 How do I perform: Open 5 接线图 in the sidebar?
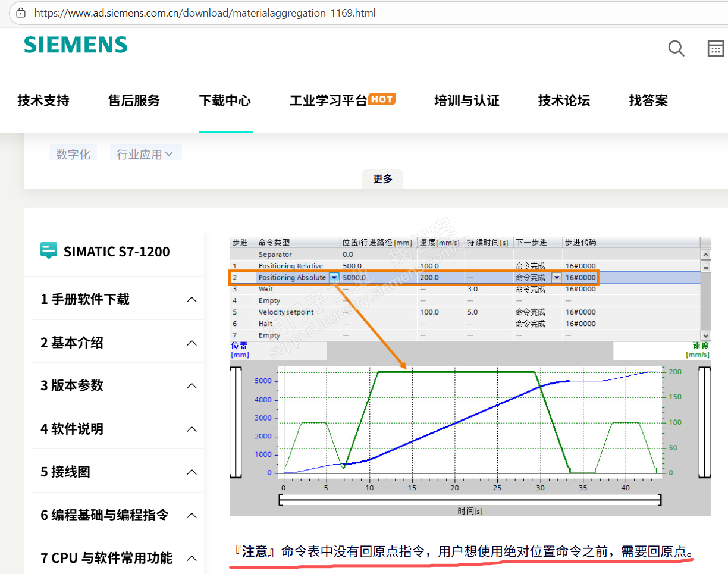click(65, 472)
